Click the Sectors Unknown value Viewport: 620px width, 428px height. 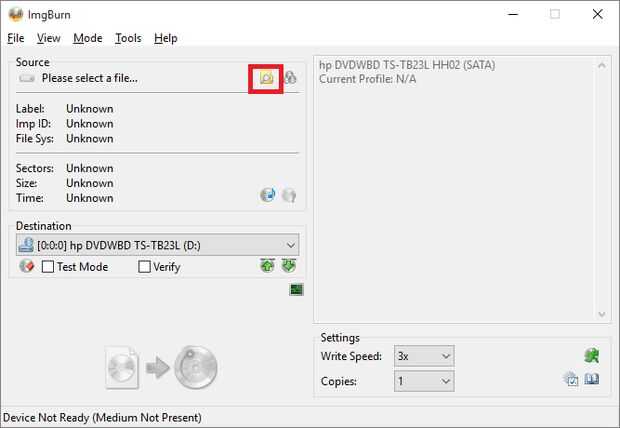tap(90, 169)
